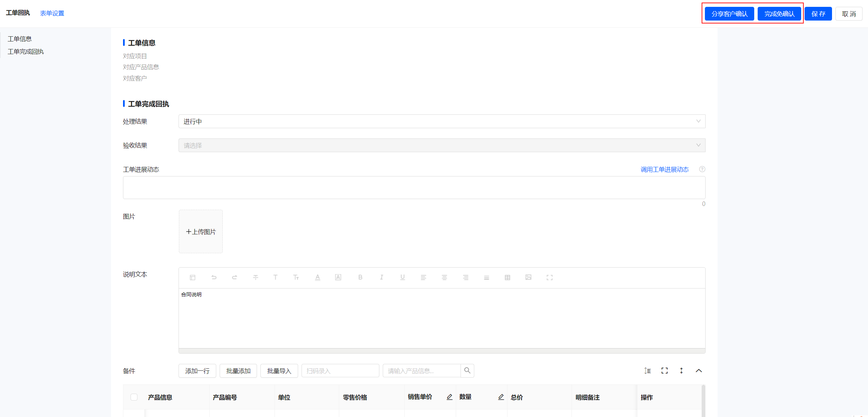The height and width of the screenshot is (417, 868).
Task: Jump to 工单完成回执 in the sidebar
Action: [x=26, y=52]
